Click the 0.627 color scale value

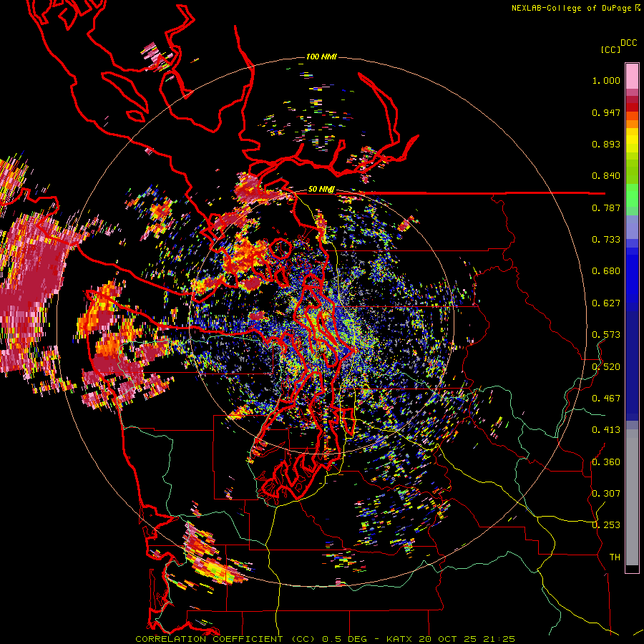(x=606, y=303)
